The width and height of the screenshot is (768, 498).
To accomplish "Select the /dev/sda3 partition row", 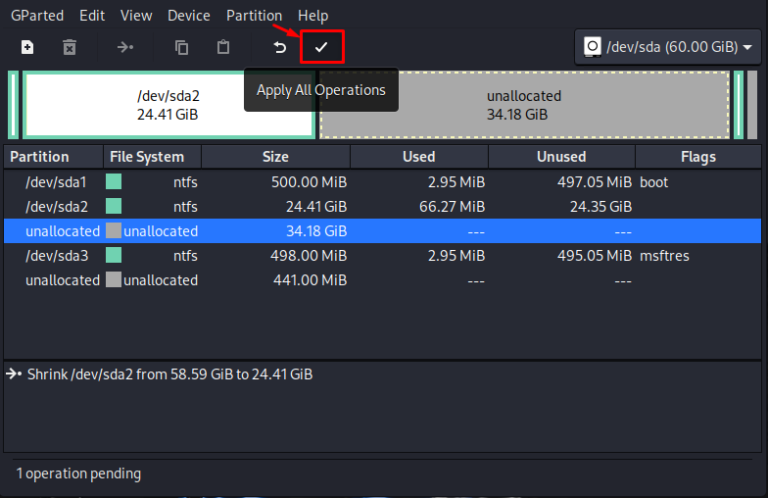I will [x=383, y=256].
